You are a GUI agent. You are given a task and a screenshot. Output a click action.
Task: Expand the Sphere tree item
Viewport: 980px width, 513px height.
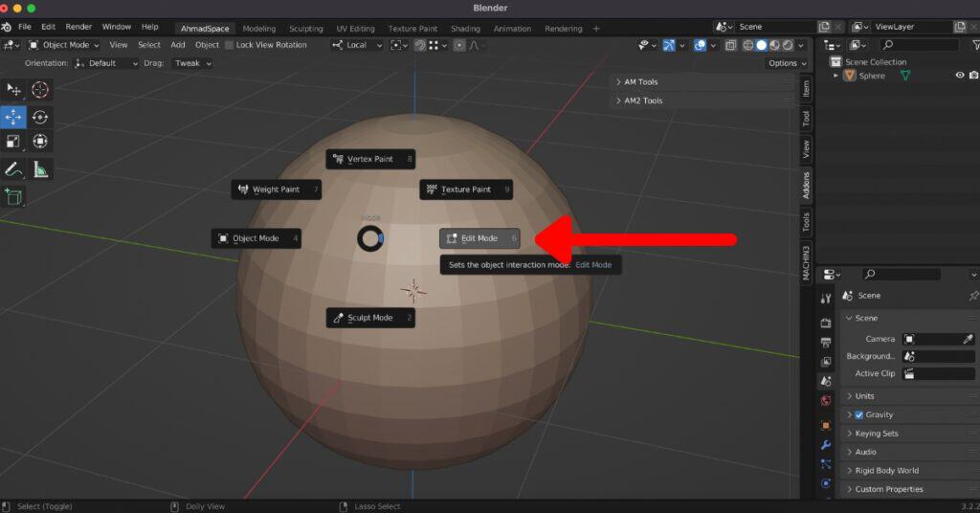click(835, 76)
